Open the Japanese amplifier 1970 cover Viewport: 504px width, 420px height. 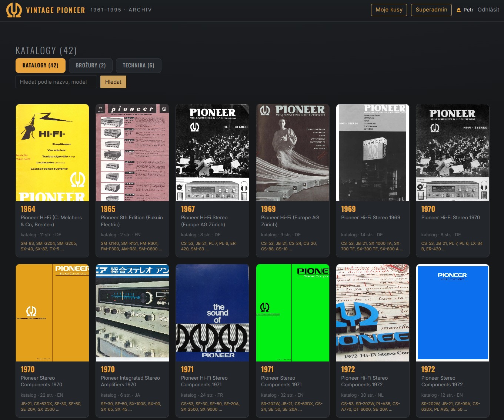(132, 313)
